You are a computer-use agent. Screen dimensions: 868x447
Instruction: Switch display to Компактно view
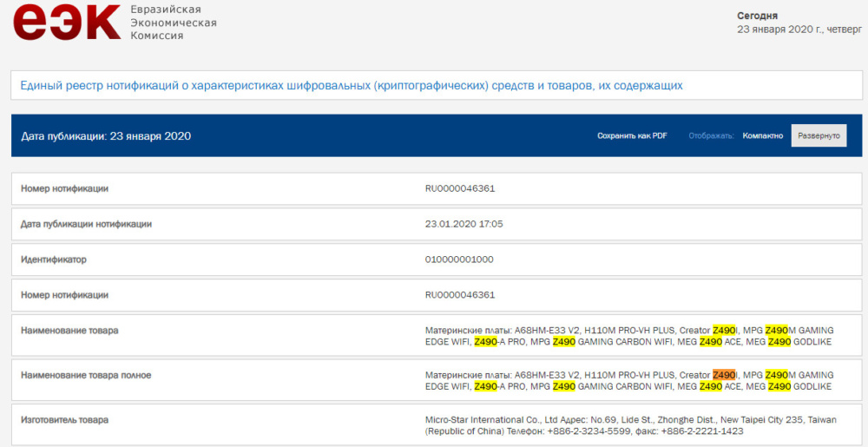pyautogui.click(x=763, y=135)
